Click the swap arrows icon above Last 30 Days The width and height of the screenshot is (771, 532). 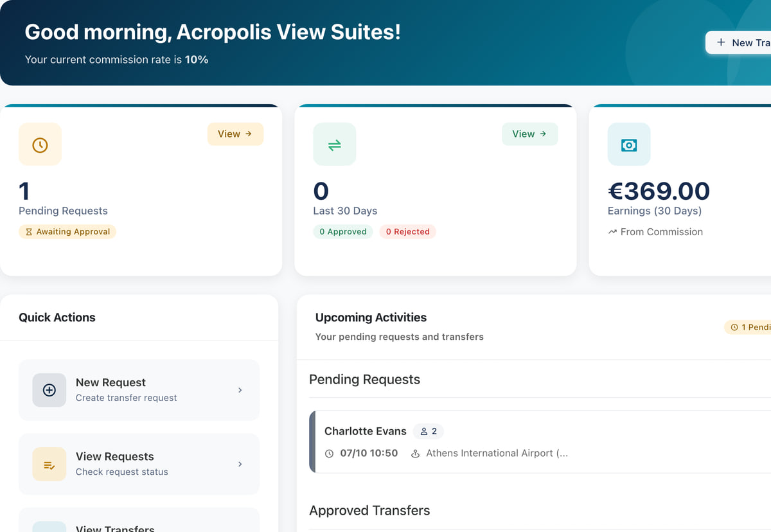point(334,145)
